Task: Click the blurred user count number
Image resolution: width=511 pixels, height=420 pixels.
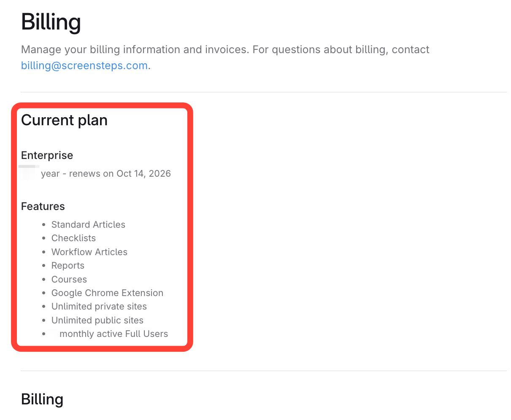Action: [54, 334]
